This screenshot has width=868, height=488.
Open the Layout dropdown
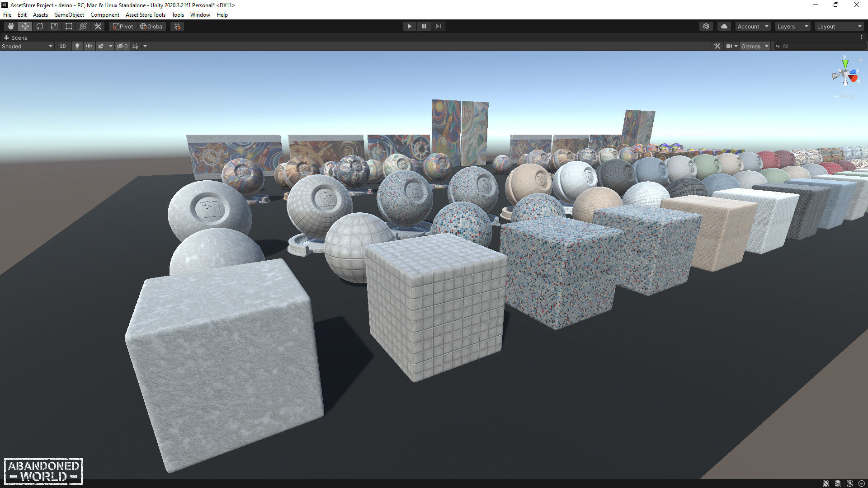839,26
